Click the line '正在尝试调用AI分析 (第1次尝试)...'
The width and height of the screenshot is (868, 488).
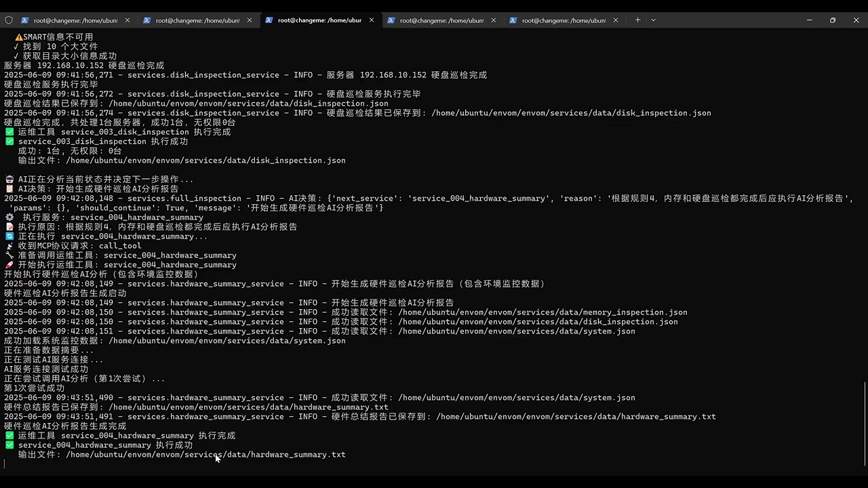[85, 379]
